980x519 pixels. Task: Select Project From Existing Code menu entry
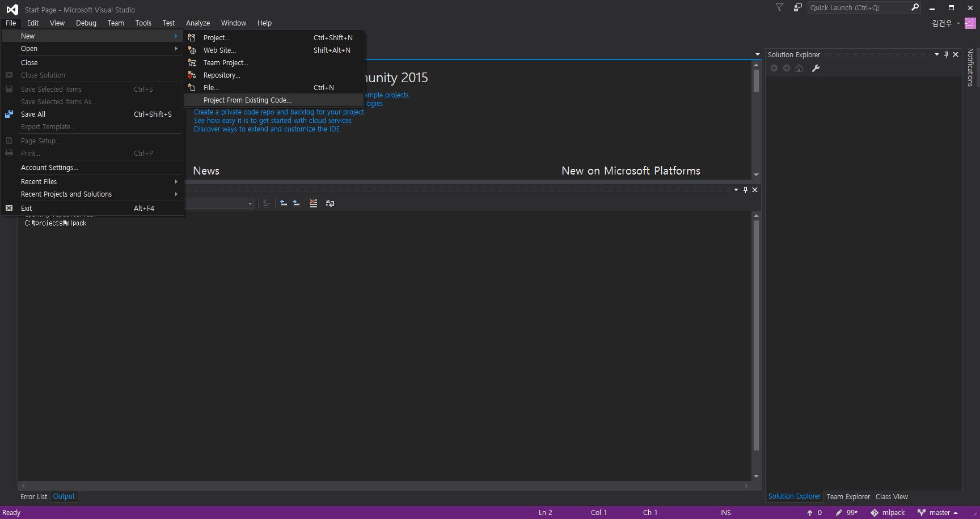coord(247,100)
